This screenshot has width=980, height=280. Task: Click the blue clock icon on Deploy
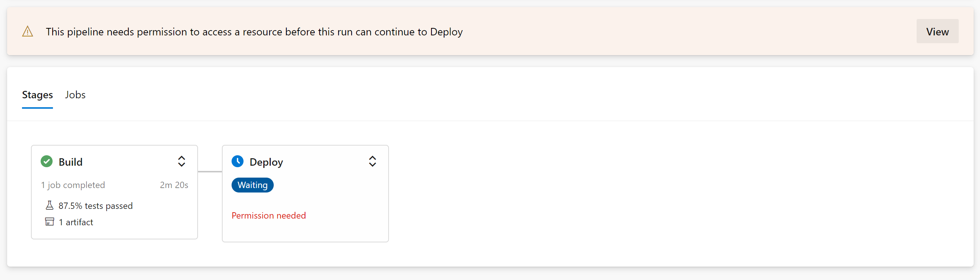(238, 162)
